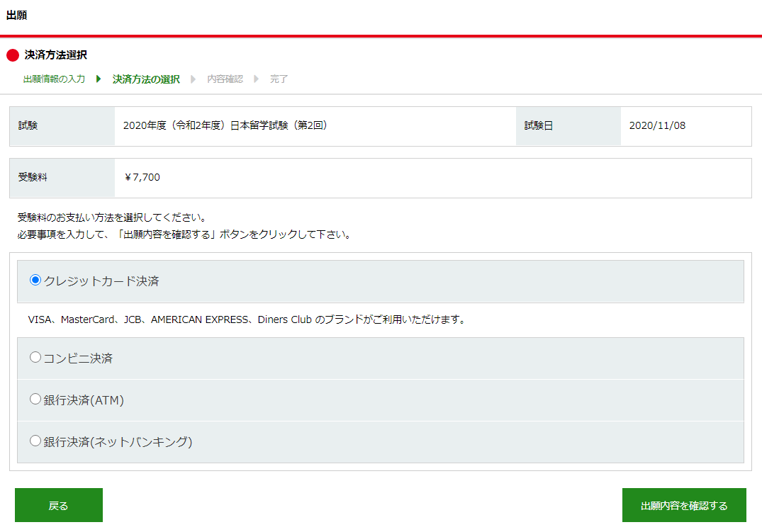Select クレジットカード決済 radio button
The height and width of the screenshot is (532, 762).
click(x=35, y=281)
